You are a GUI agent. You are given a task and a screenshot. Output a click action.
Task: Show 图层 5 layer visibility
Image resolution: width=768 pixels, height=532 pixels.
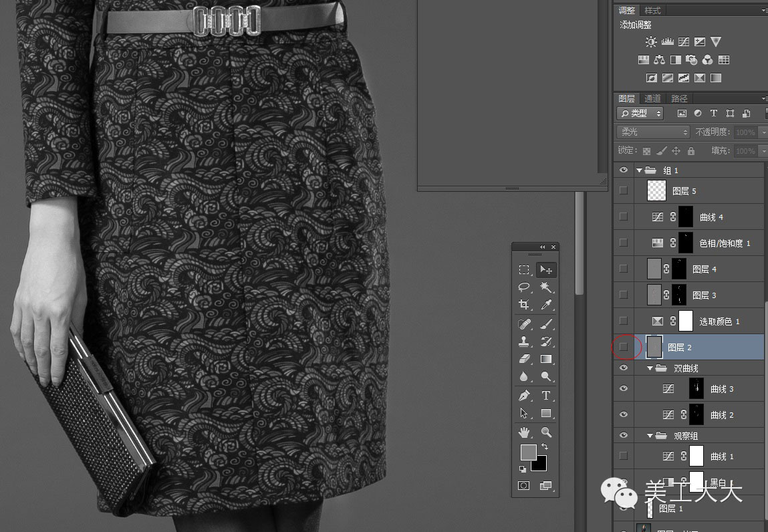pyautogui.click(x=624, y=190)
